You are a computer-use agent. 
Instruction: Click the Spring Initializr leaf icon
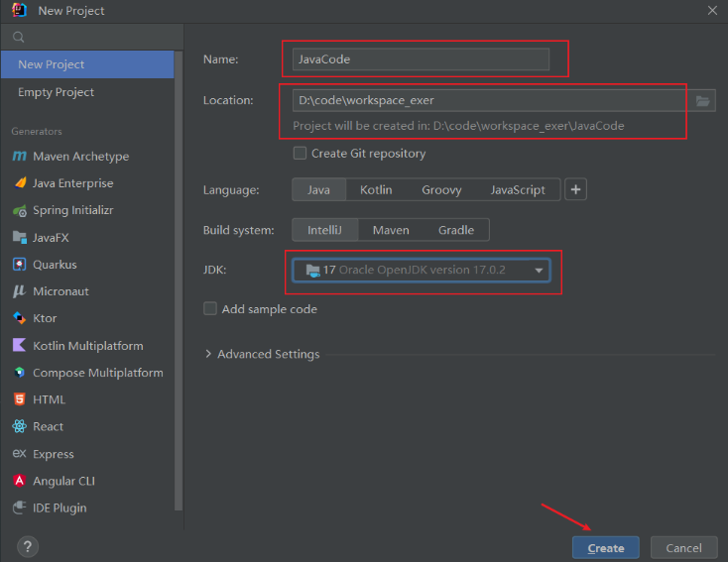(20, 211)
